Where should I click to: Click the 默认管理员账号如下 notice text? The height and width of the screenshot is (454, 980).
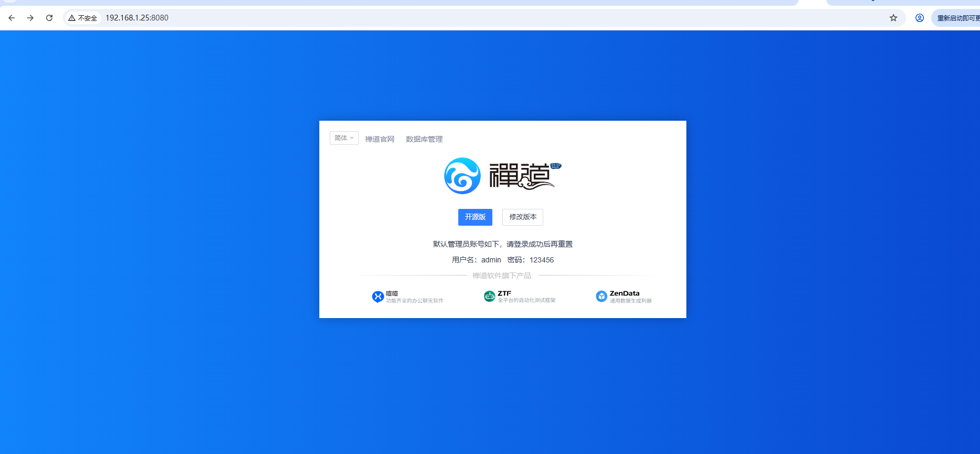[x=503, y=244]
